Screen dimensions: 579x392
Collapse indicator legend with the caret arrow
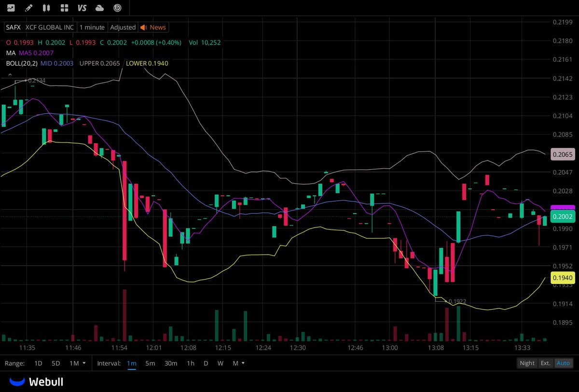pos(10,75)
